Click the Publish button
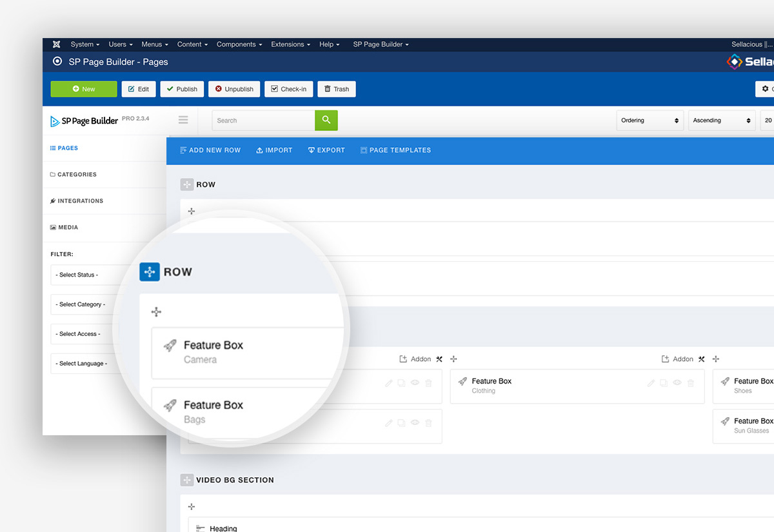Image resolution: width=774 pixels, height=532 pixels. pyautogui.click(x=182, y=89)
